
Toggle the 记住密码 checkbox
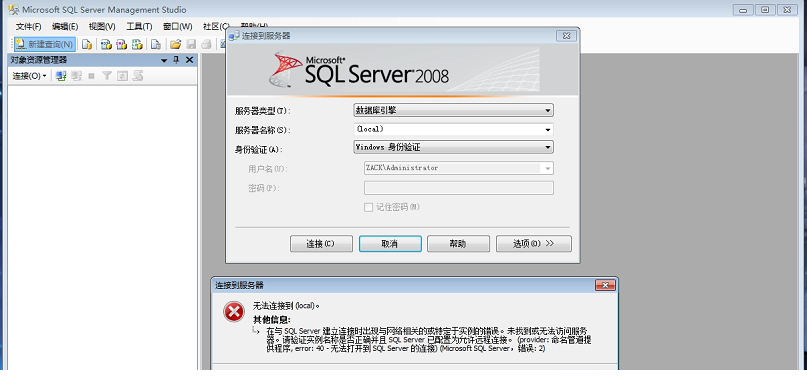click(369, 207)
